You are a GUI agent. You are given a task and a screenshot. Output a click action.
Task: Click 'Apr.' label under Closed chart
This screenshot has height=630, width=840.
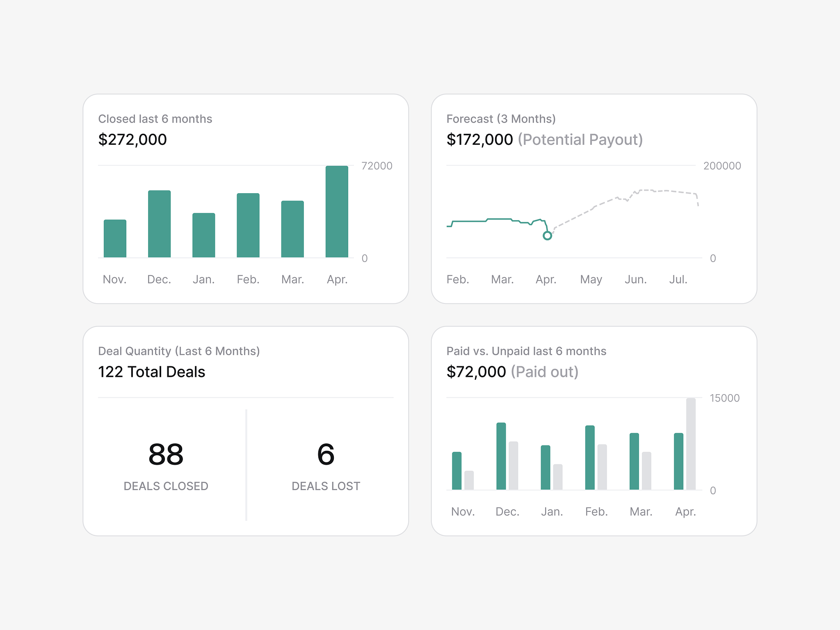pos(337,280)
